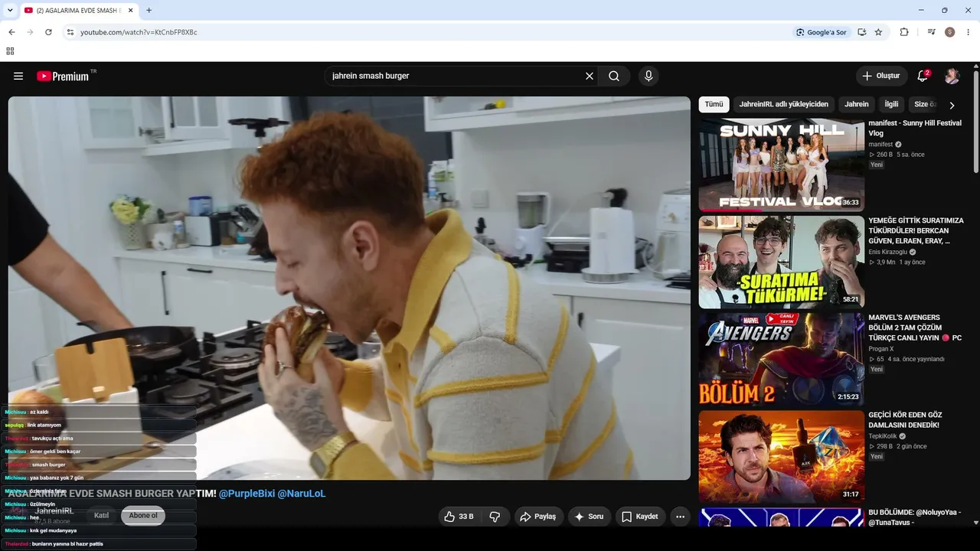This screenshot has width=980, height=551.
Task: Open the browser media controls icon
Action: 931,32
